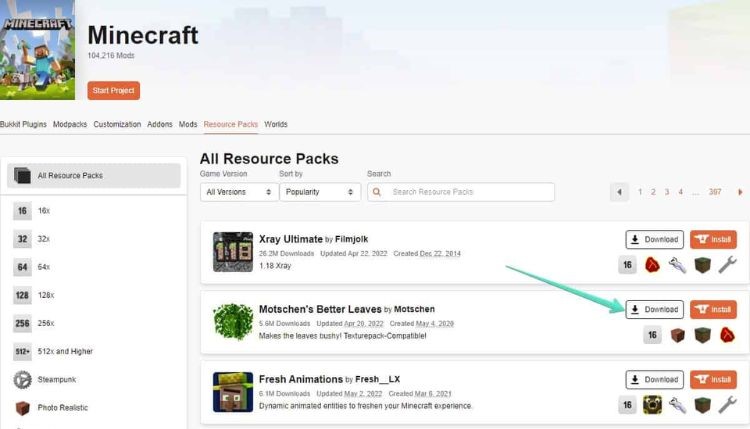Download Motschen's Better Leaves
This screenshot has height=429, width=750.
tap(654, 309)
